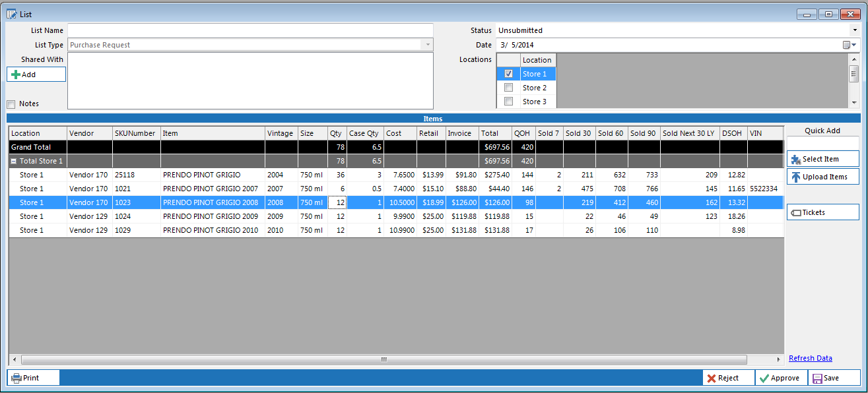Screen dimensions: 868x393
Task: Click the Cost cell 10.5000
Action: click(x=400, y=202)
